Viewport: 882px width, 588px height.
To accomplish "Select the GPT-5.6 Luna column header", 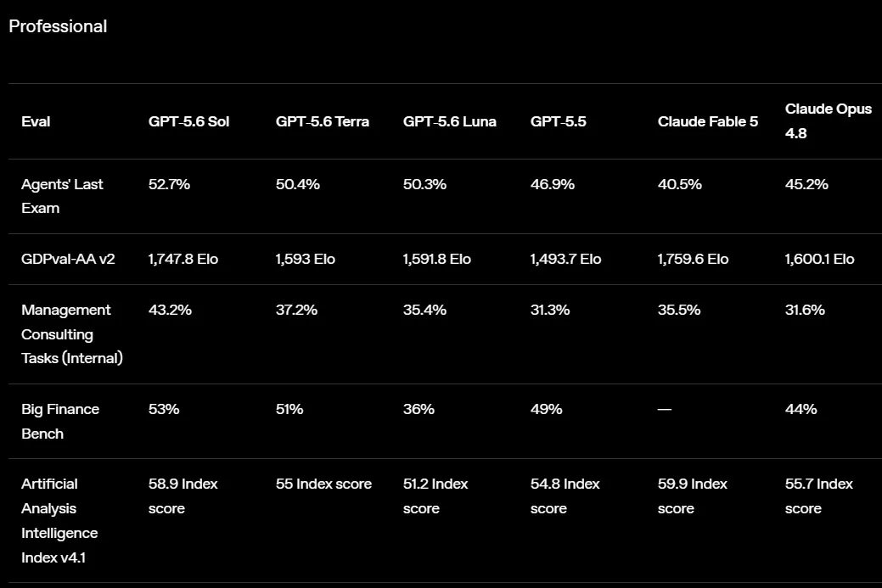I will (449, 121).
